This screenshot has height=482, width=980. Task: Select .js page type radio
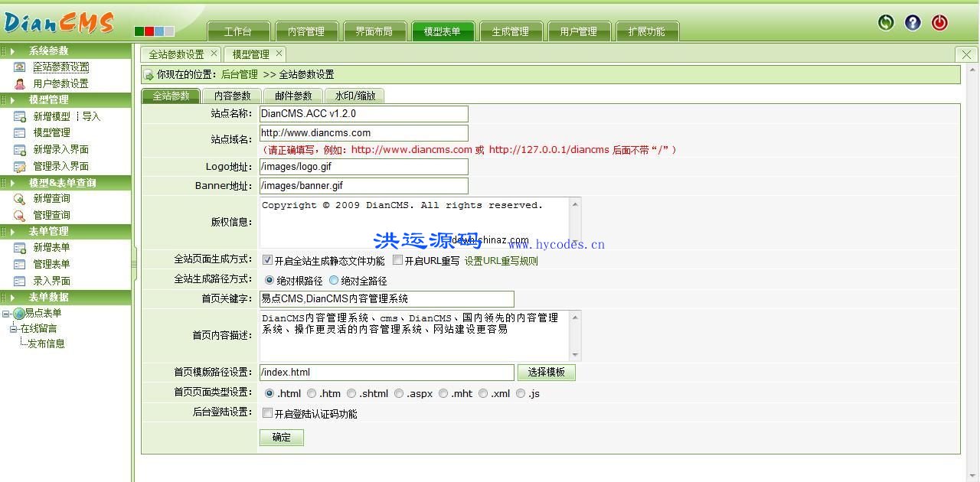(521, 393)
